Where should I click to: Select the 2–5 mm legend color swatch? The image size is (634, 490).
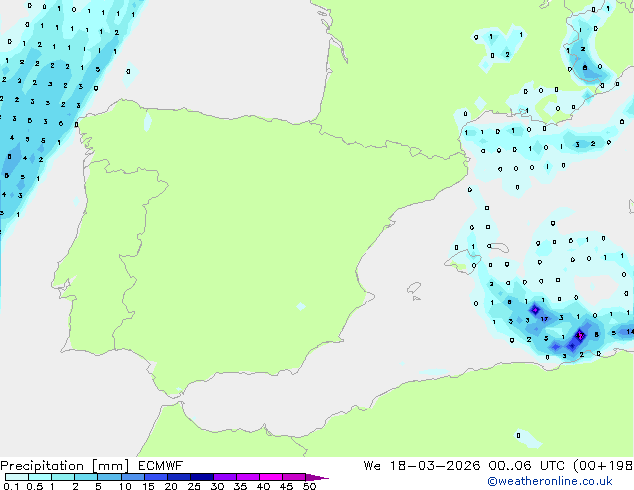(x=86, y=477)
